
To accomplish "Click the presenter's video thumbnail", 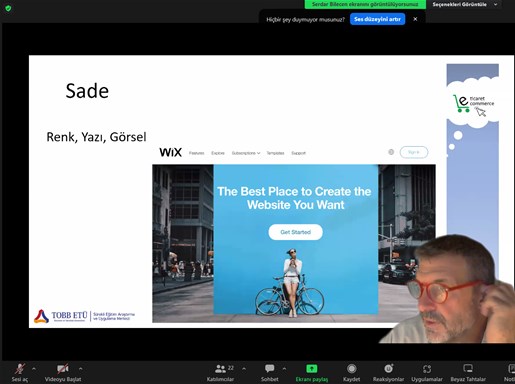I will (448, 289).
